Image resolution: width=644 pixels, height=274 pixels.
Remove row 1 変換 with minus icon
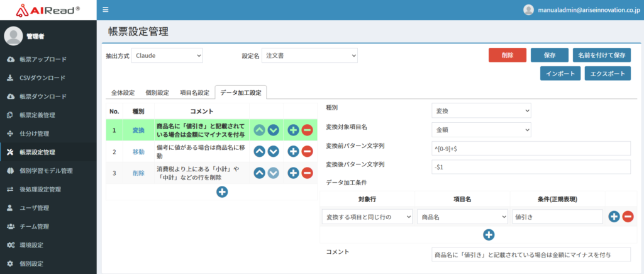[x=307, y=130]
